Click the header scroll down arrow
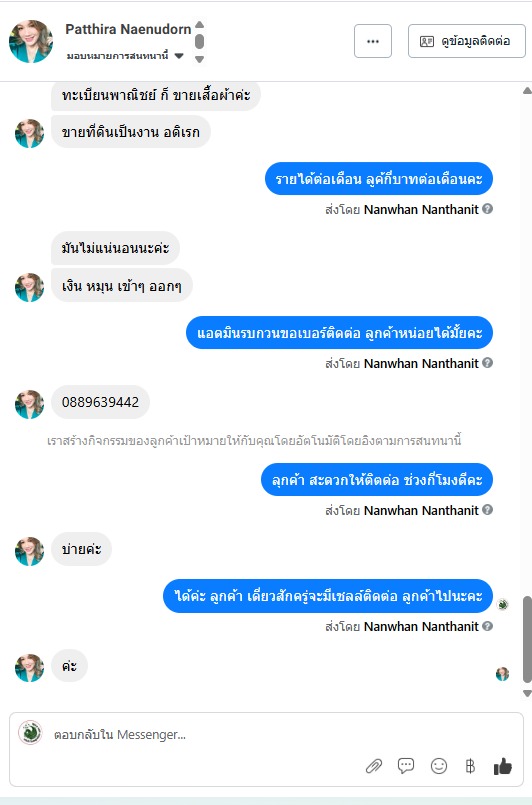This screenshot has width=532, height=805. click(x=200, y=59)
